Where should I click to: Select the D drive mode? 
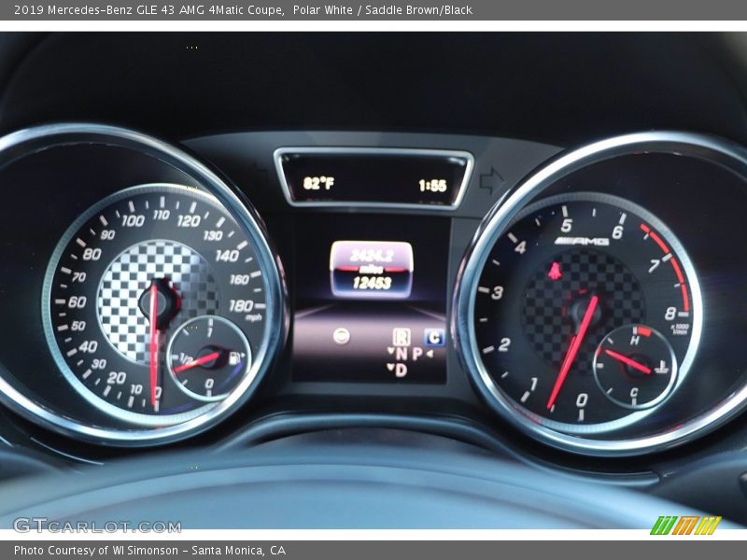pos(402,369)
